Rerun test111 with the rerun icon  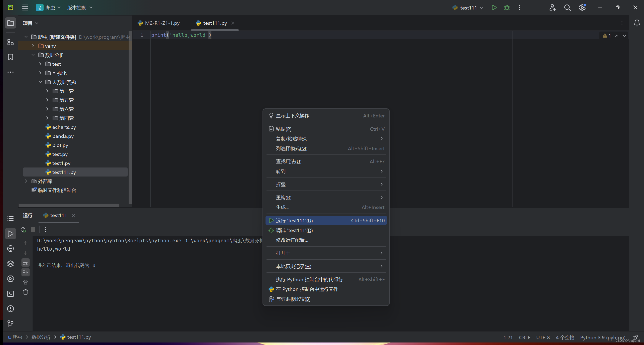coord(23,229)
